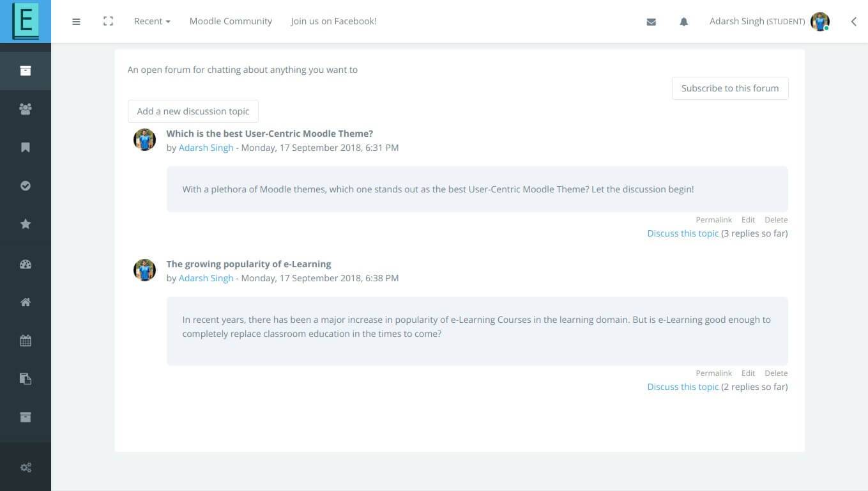Viewport: 868px width, 491px height.
Task: Click the user avatar in top bar
Action: coord(820,22)
